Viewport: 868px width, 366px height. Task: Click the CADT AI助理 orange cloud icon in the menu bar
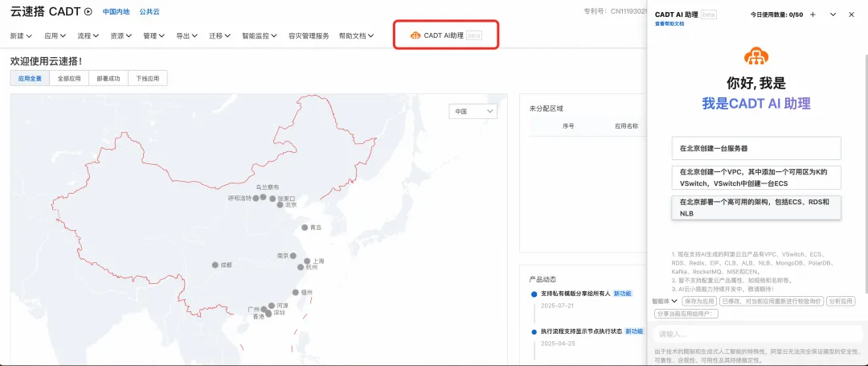point(416,35)
